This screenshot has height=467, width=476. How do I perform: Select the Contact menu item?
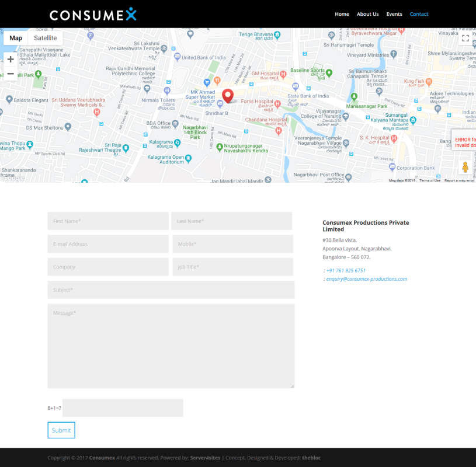(x=419, y=14)
